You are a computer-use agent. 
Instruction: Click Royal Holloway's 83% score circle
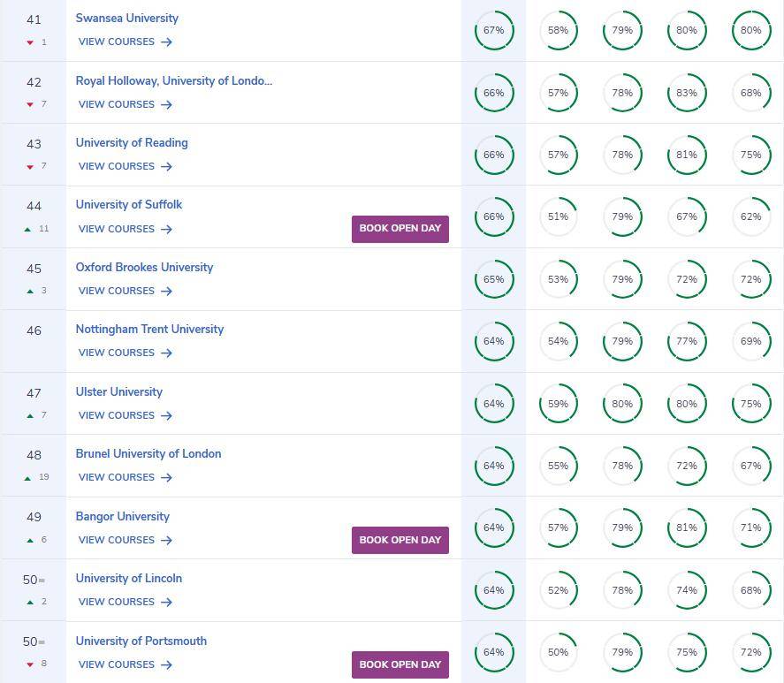pos(687,93)
